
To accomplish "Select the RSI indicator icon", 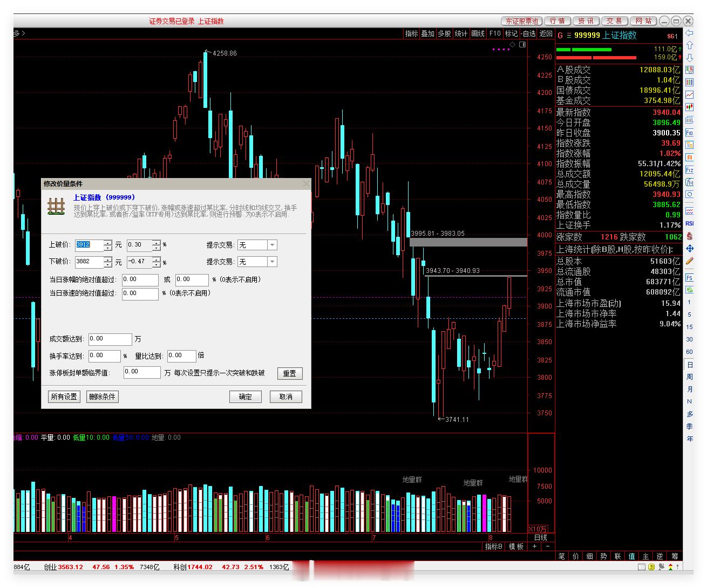I will click(689, 223).
